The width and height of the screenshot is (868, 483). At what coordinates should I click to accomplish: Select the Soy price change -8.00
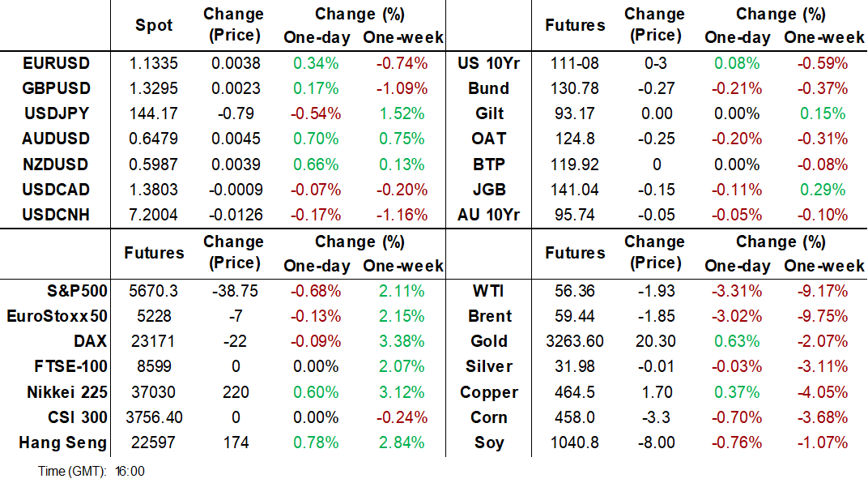(655, 442)
